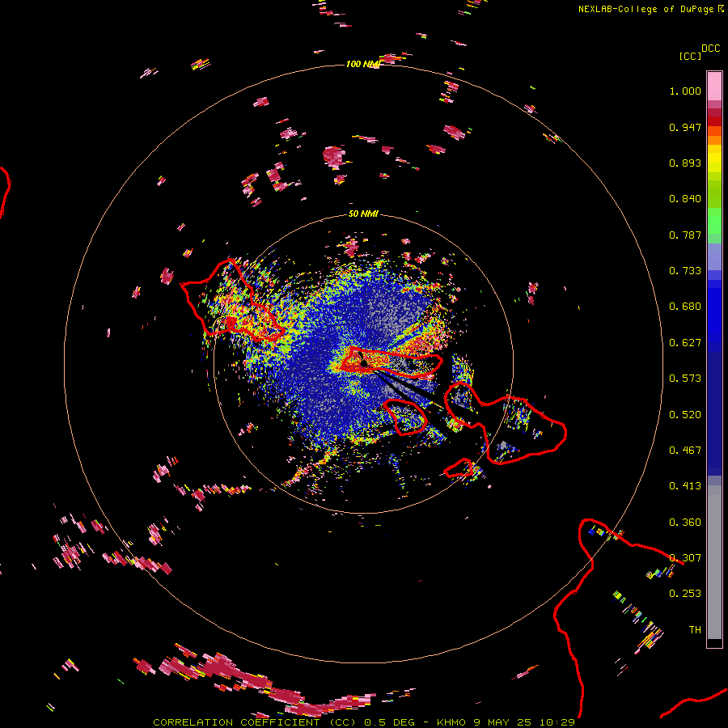Image resolution: width=728 pixels, height=728 pixels.
Task: Click the 100 NMI range ring label
Action: pos(362,64)
